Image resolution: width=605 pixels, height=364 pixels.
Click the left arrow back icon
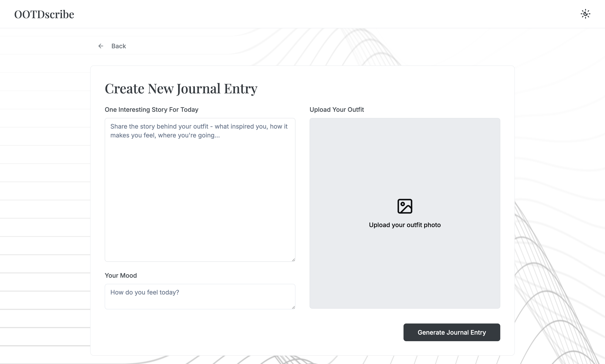point(101,46)
